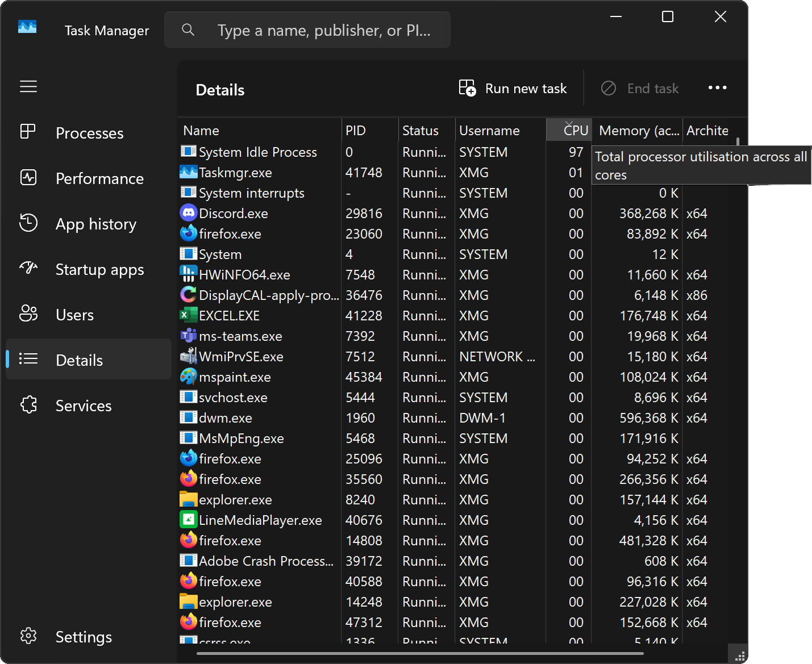Screen dimensions: 812x664
Task: Click the search magnifier icon
Action: (188, 30)
